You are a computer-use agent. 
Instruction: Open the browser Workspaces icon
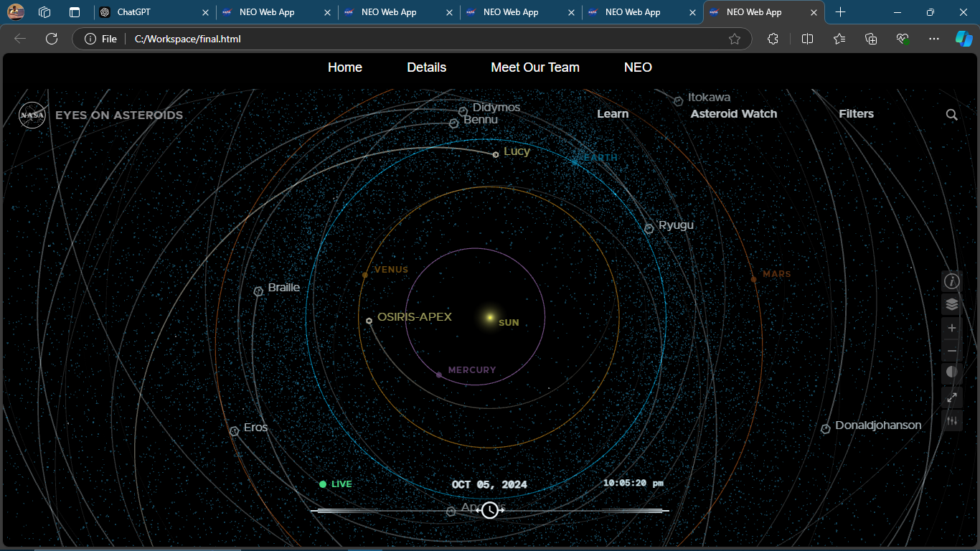(44, 12)
